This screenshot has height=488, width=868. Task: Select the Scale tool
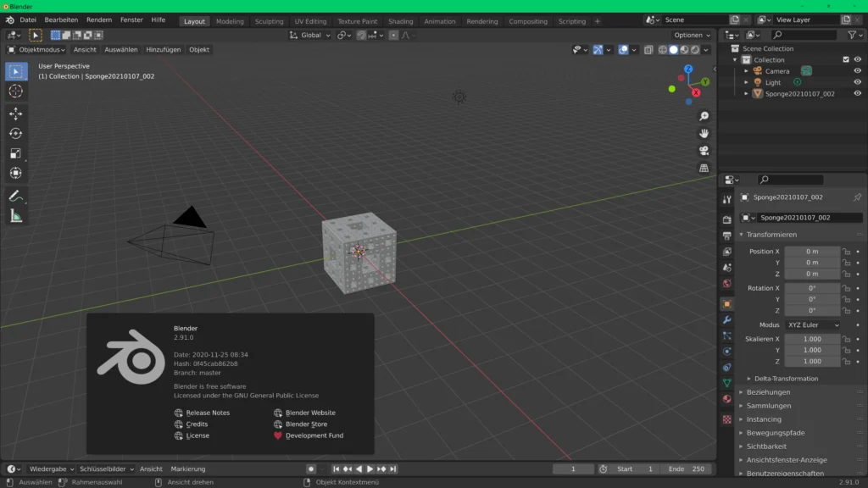point(15,153)
